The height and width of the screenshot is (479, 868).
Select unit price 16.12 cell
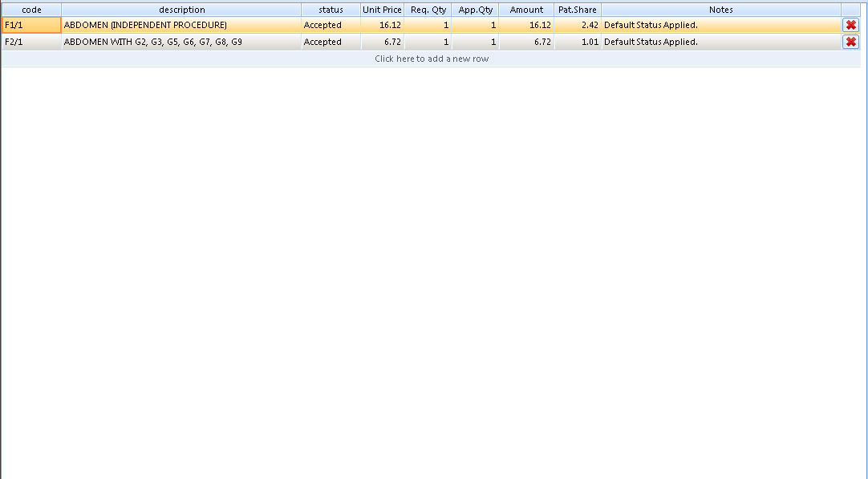[x=382, y=25]
